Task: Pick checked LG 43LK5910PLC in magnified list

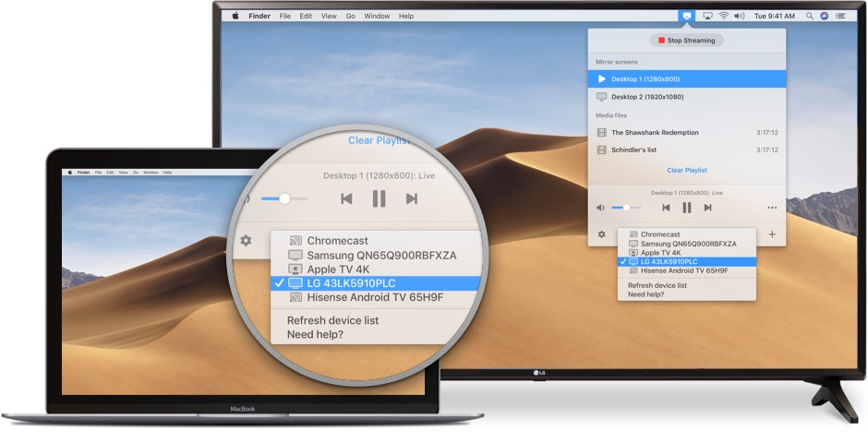Action: tap(375, 283)
